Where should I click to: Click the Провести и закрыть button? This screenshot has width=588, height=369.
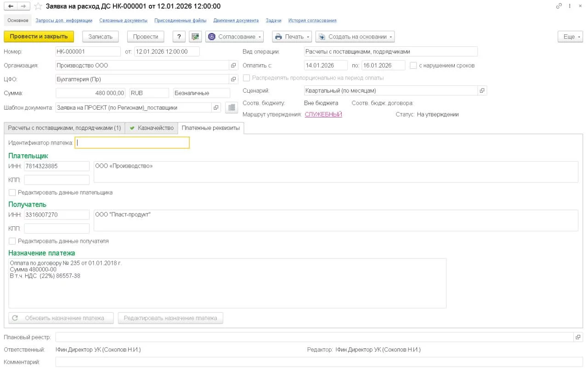[x=39, y=37]
